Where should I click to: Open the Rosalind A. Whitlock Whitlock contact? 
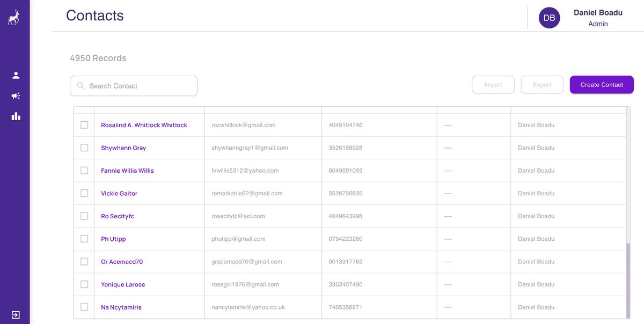[x=144, y=124]
